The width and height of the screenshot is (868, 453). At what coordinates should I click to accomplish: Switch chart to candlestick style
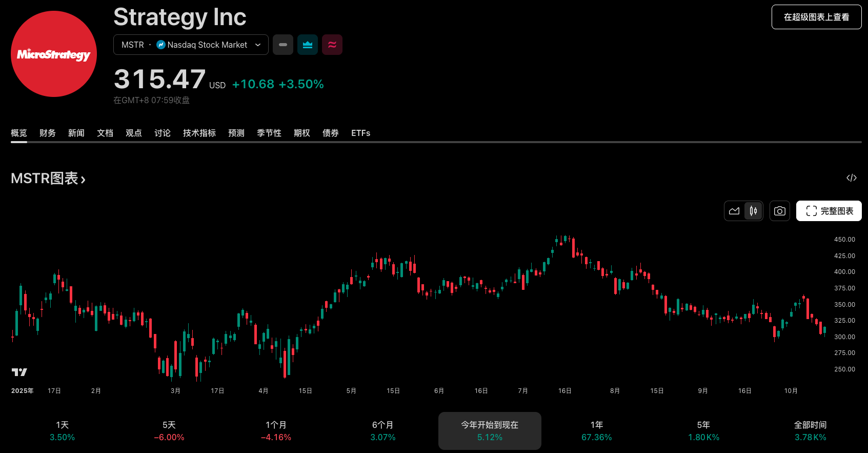click(x=753, y=211)
